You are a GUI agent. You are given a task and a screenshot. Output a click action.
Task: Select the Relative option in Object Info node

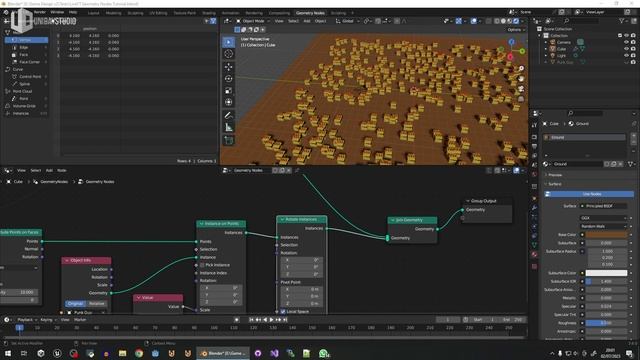[97, 303]
